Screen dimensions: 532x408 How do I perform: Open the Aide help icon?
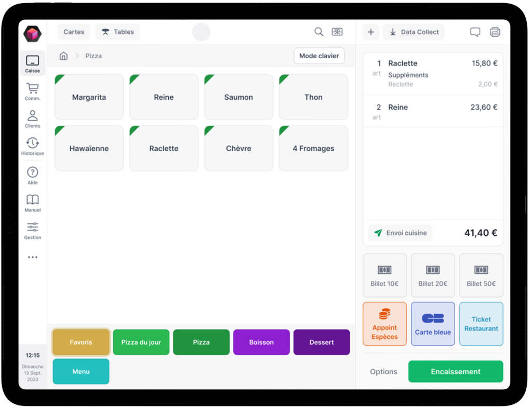(x=32, y=175)
